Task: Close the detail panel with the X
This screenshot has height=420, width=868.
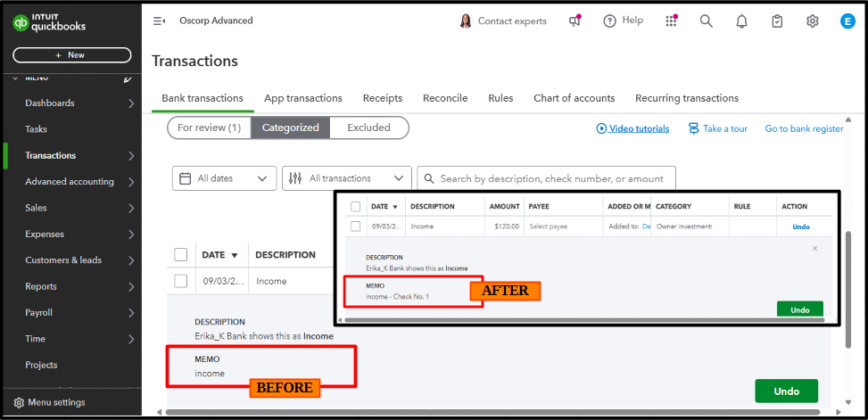Action: (814, 249)
